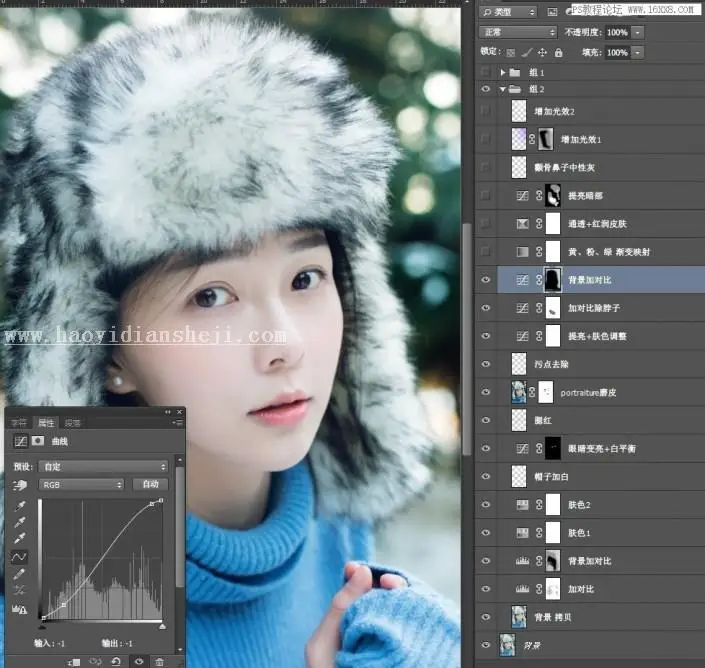705x668 pixels.
Task: Select the 背景 拷贝 layer
Action: 601,617
